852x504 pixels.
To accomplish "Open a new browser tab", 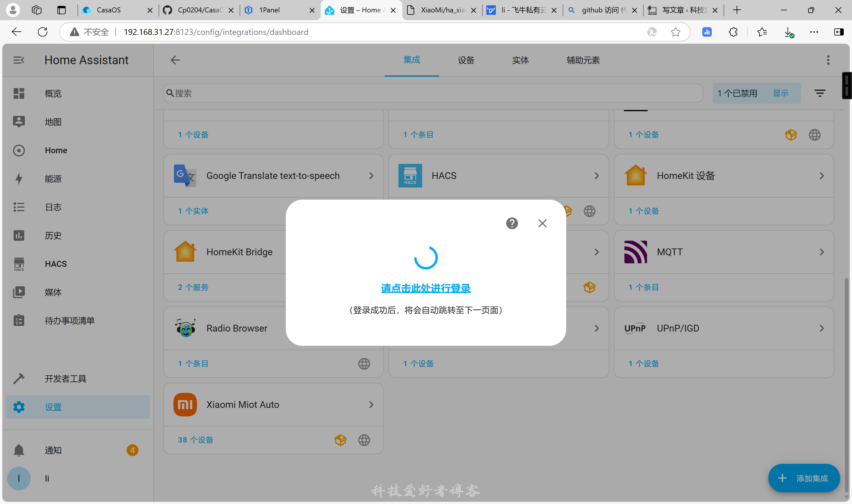I will point(737,10).
